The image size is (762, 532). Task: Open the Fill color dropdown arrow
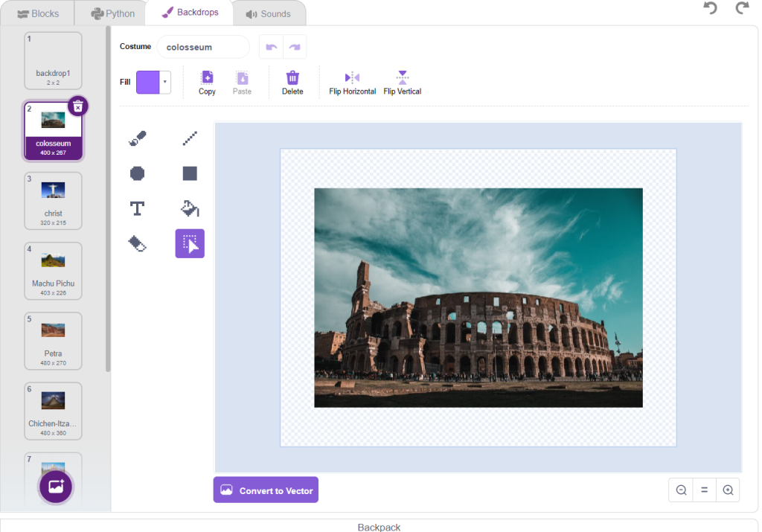tap(164, 82)
